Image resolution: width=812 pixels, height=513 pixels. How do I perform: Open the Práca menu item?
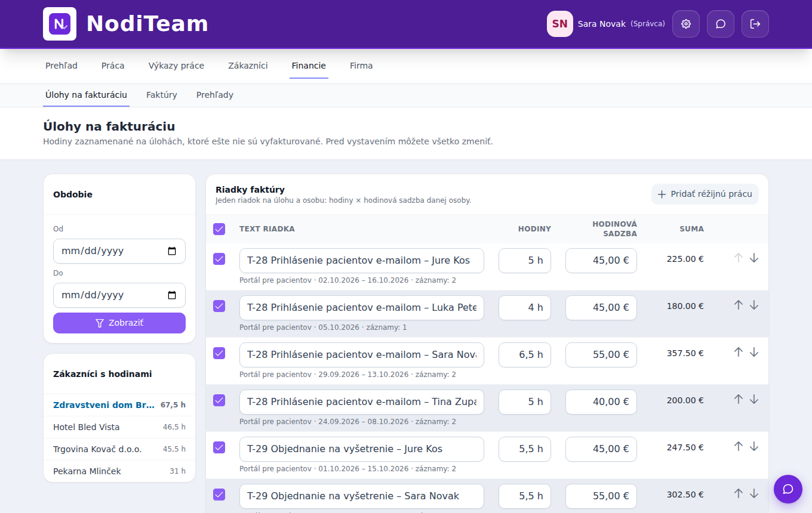click(x=113, y=66)
